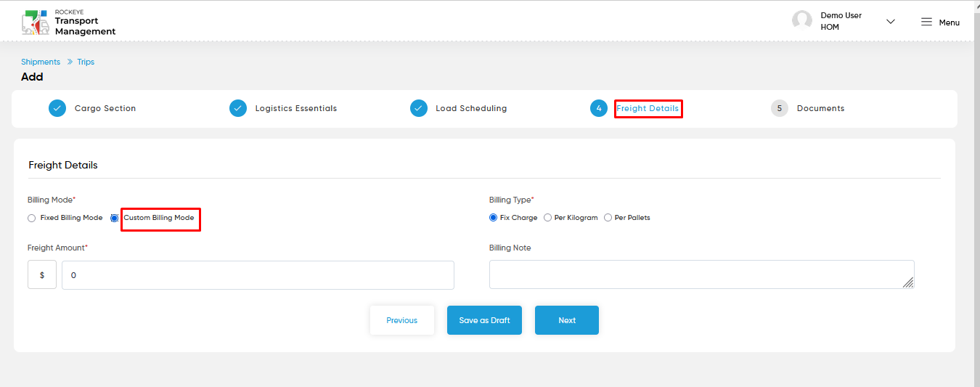This screenshot has width=980, height=387.
Task: Select the Custom Billing Mode radio button
Action: click(x=114, y=218)
